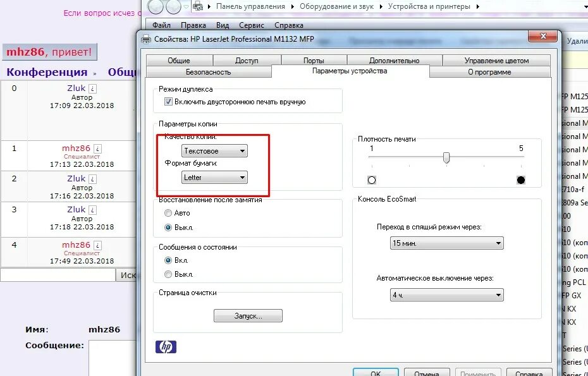This screenshot has height=376, width=588.
Task: Click the forum search input field
Action: click(58, 275)
